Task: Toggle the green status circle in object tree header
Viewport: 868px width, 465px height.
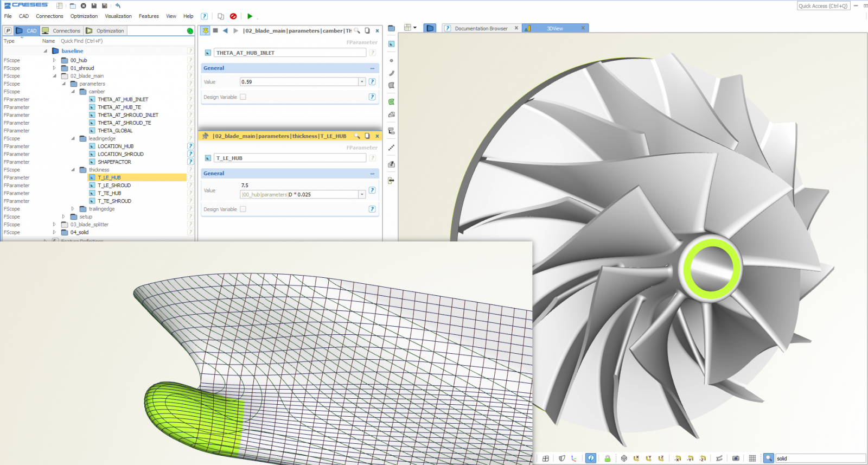Action: coord(190,31)
